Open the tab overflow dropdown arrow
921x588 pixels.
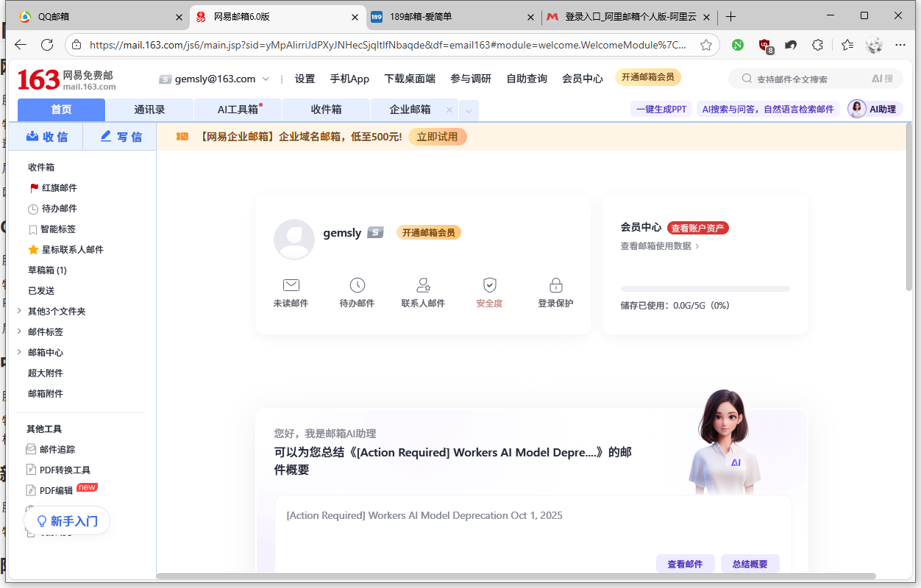pyautogui.click(x=469, y=111)
